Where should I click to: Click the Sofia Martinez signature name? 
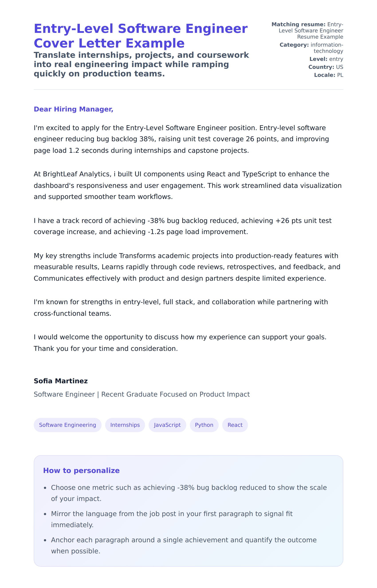point(61,381)
